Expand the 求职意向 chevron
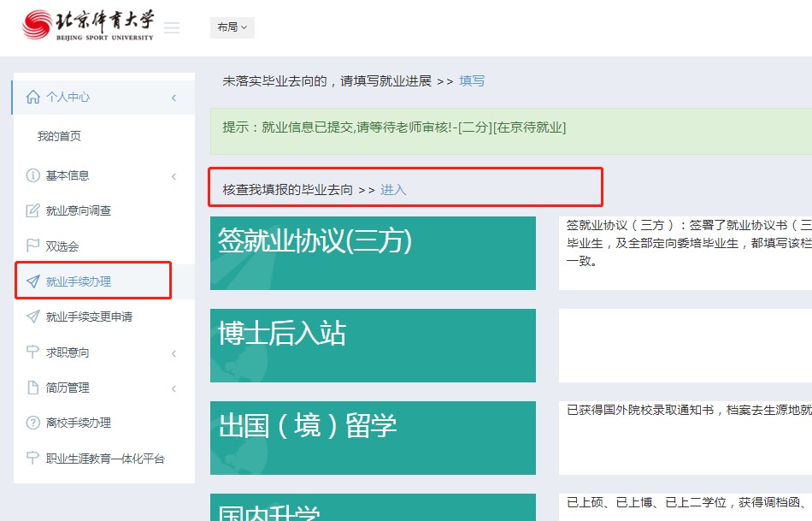Image resolution: width=812 pixels, height=521 pixels. tap(174, 353)
